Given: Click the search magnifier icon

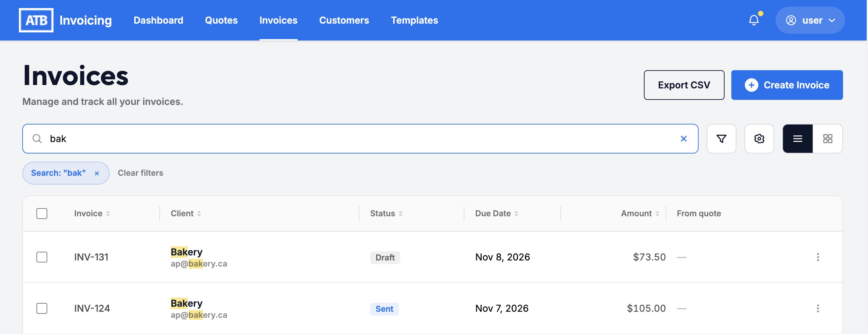Looking at the screenshot, I should (37, 139).
